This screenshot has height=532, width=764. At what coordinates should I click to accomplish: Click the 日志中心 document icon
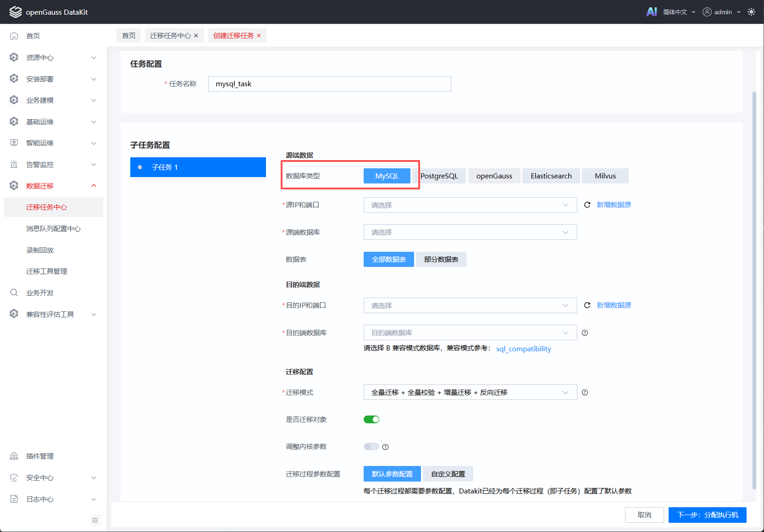click(x=14, y=499)
